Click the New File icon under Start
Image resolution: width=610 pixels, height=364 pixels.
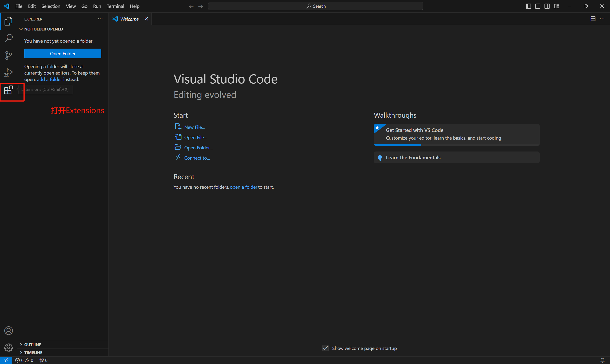[x=178, y=127]
